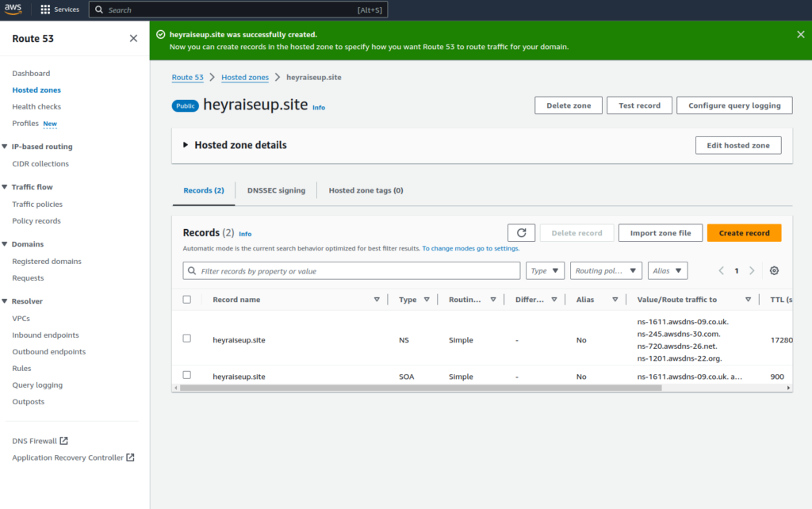The width and height of the screenshot is (812, 509).
Task: Click Application Recovery Controller external link icon
Action: pyautogui.click(x=131, y=457)
